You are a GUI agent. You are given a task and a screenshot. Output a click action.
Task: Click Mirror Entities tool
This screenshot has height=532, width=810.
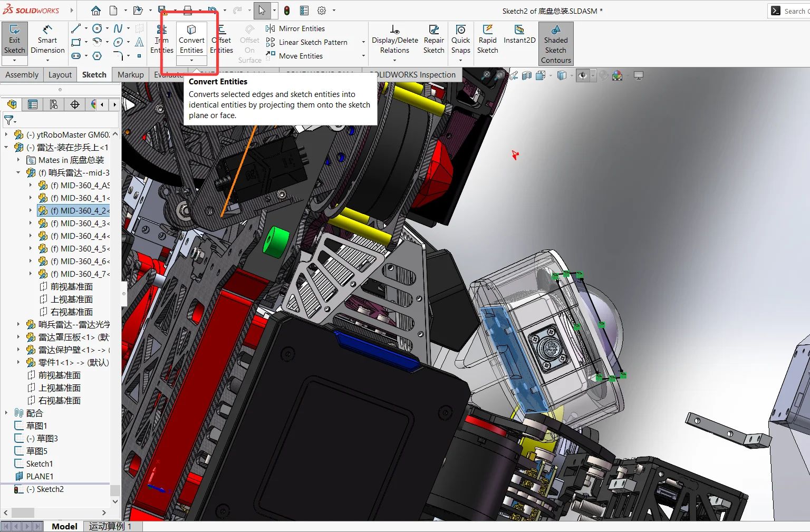295,28
